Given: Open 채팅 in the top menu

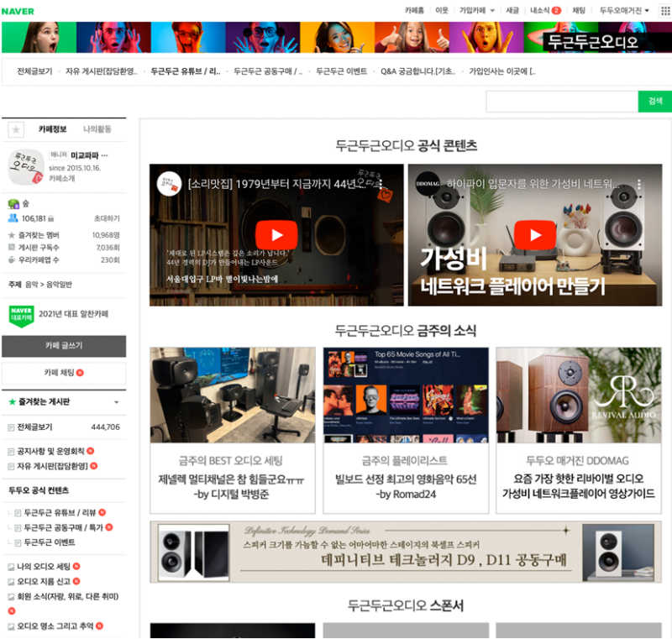Looking at the screenshot, I should [579, 11].
